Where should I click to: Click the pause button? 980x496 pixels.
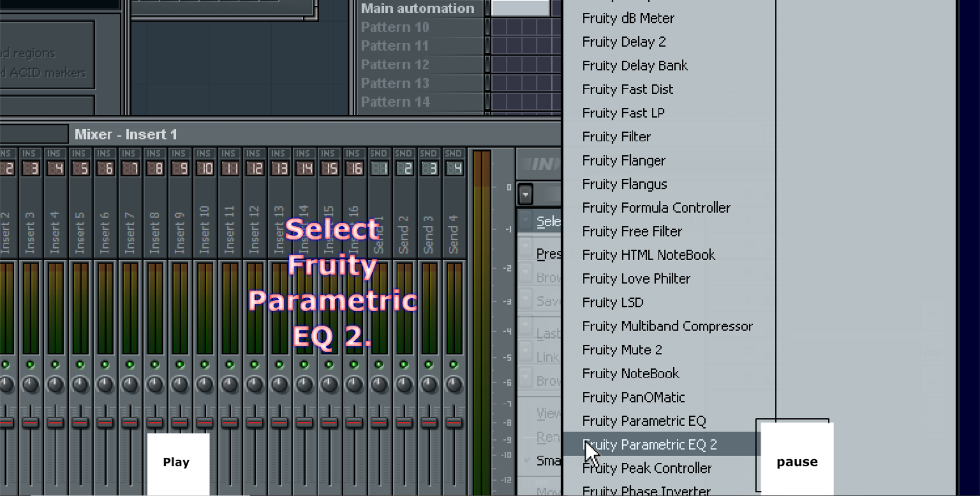coord(797,459)
